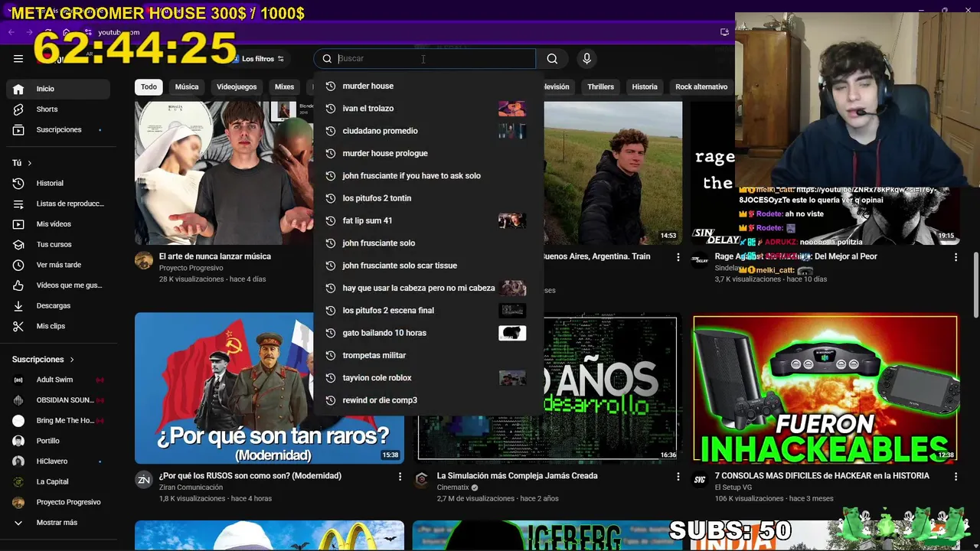
Task: Open Tus cursos
Action: [x=58, y=245]
